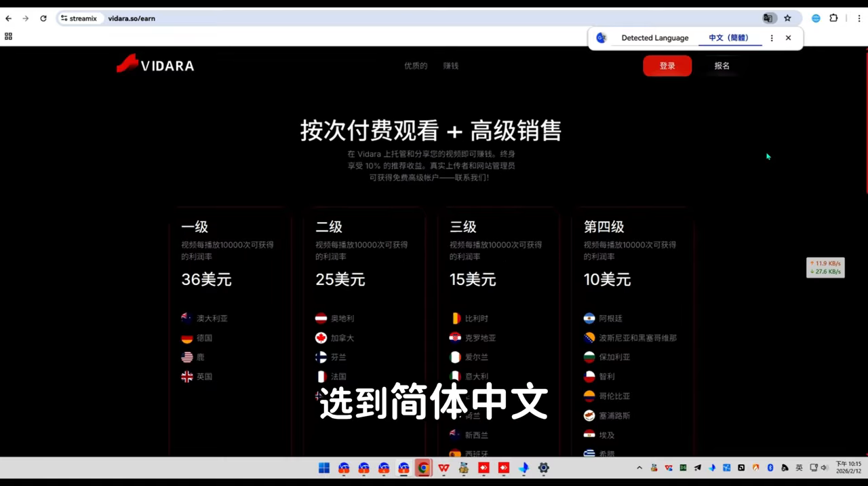
Task: Click the volume speaker tray icon
Action: point(825,468)
